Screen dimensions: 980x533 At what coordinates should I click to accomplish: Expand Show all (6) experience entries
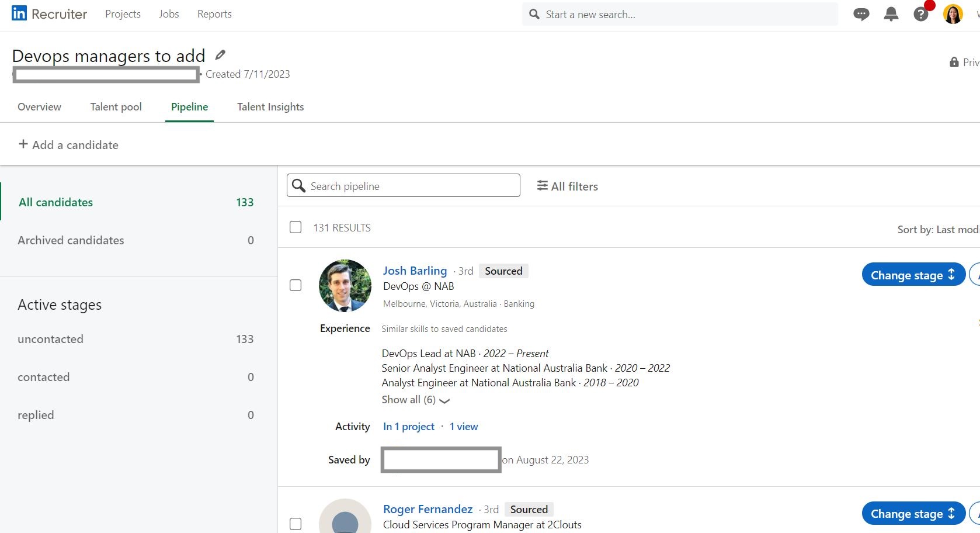pyautogui.click(x=415, y=400)
